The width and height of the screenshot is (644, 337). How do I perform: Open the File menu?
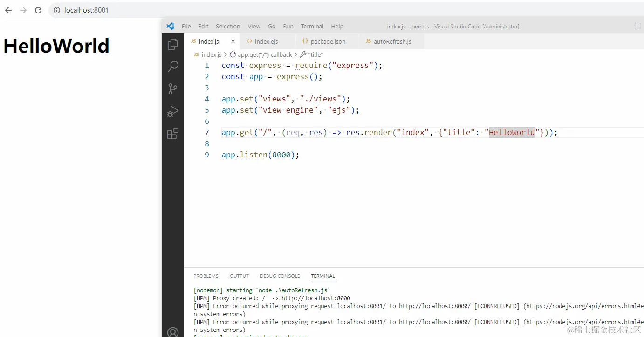click(x=186, y=27)
